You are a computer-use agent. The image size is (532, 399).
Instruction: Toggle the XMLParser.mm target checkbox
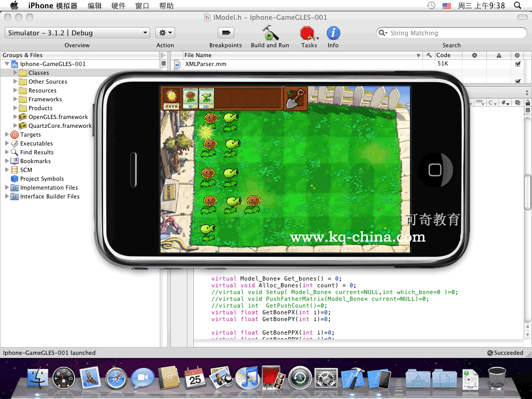[517, 64]
